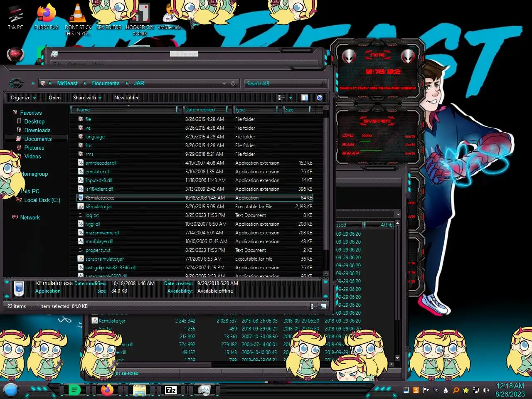Click the Open toolbar button
Screen dimensions: 532x399
tap(54, 98)
